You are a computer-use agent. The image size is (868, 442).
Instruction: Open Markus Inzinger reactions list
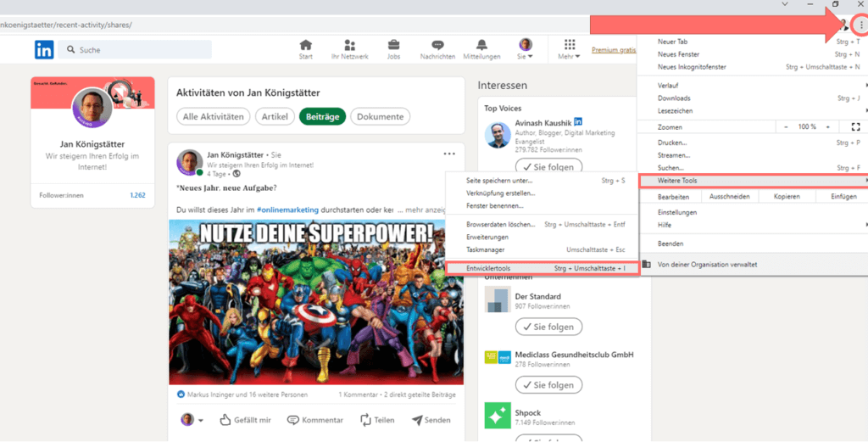pos(242,395)
